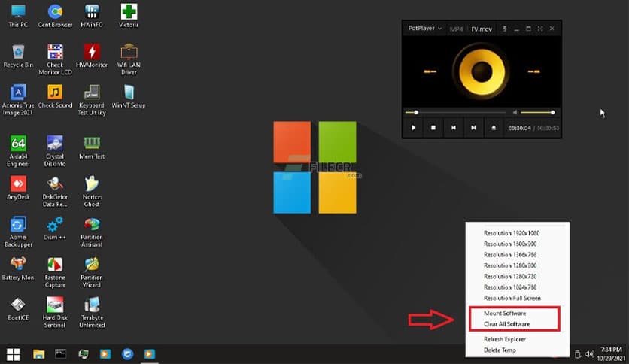Open the Victoria desktop icon
The height and width of the screenshot is (364, 629).
point(129,13)
